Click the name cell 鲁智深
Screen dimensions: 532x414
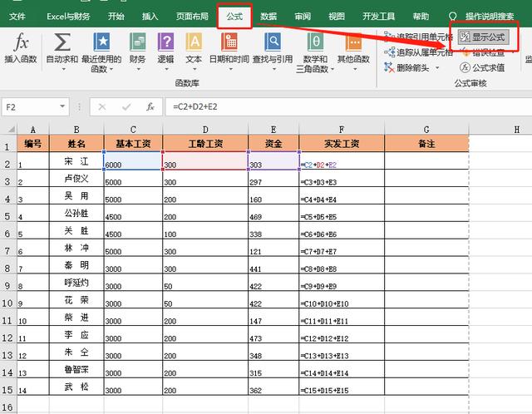click(76, 369)
